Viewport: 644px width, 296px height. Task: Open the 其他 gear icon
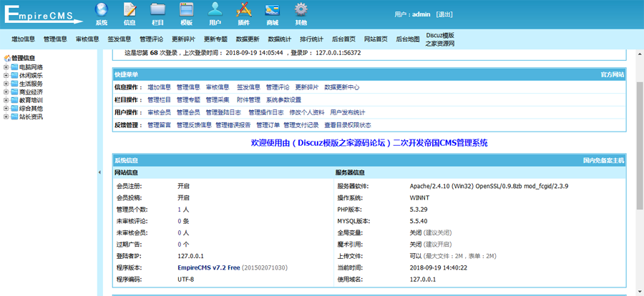pos(301,9)
